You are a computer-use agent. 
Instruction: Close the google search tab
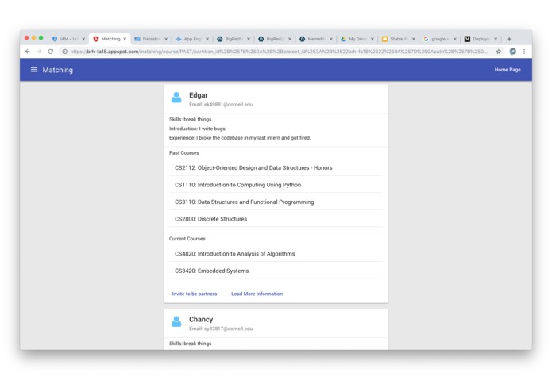(454, 39)
